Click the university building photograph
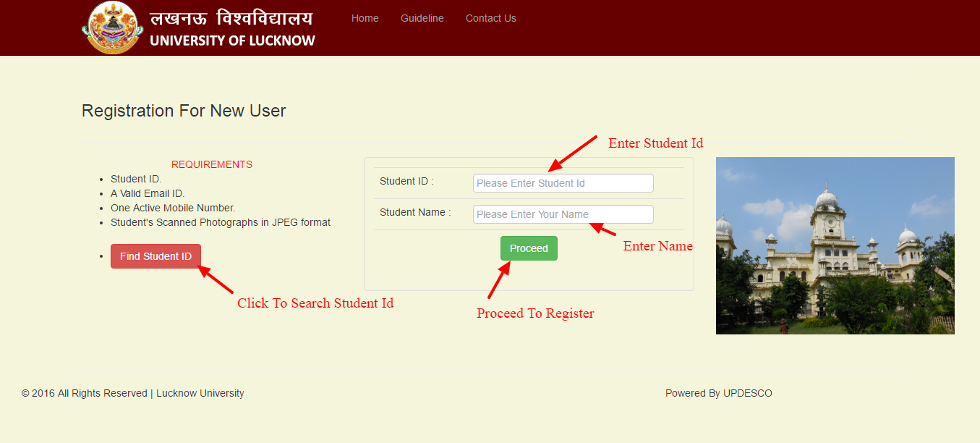The height and width of the screenshot is (443, 980). [835, 245]
